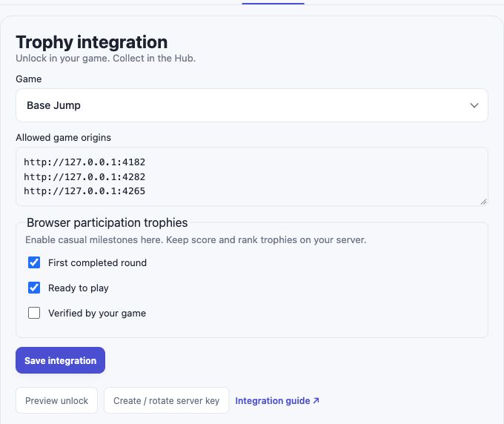Viewport: 504px width, 424px height.
Task: Click the Ready to play label
Action: point(79,288)
